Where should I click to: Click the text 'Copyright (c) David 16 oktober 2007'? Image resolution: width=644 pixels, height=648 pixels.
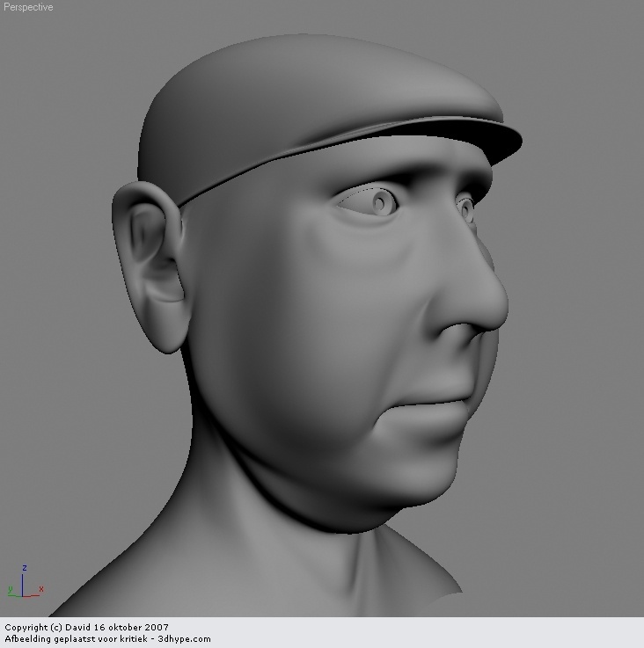86,627
